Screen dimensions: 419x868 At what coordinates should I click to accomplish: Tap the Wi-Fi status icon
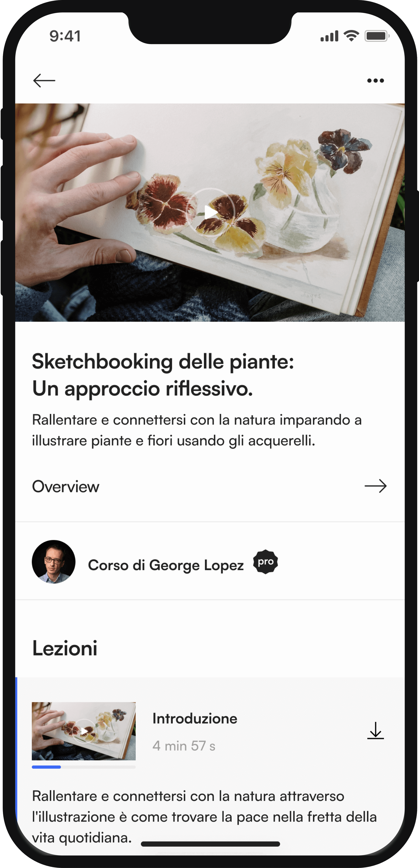[x=351, y=36]
